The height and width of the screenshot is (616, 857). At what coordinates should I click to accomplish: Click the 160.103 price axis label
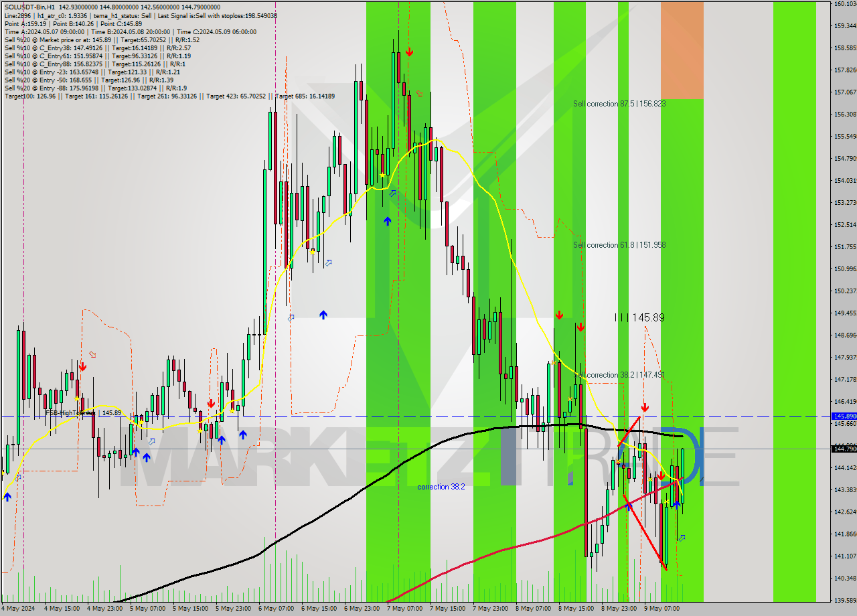click(844, 4)
